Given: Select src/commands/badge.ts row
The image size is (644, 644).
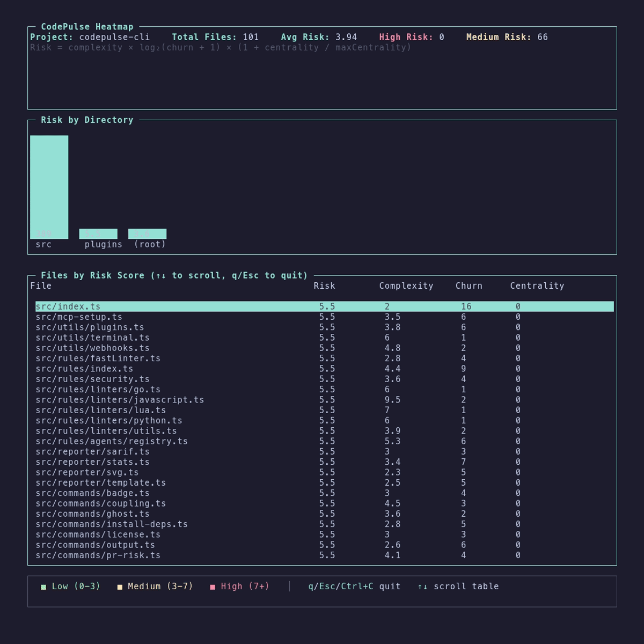Looking at the screenshot, I should [x=325, y=493].
